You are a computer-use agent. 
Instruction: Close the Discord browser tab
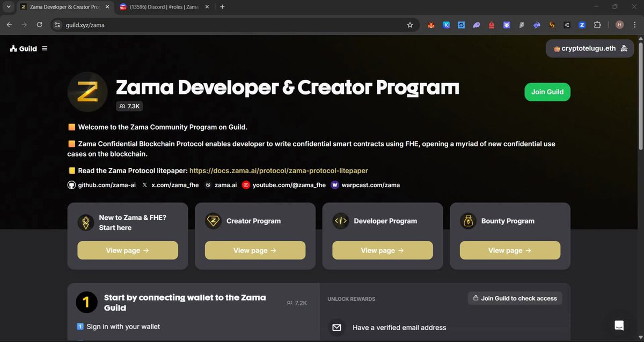[x=207, y=7]
